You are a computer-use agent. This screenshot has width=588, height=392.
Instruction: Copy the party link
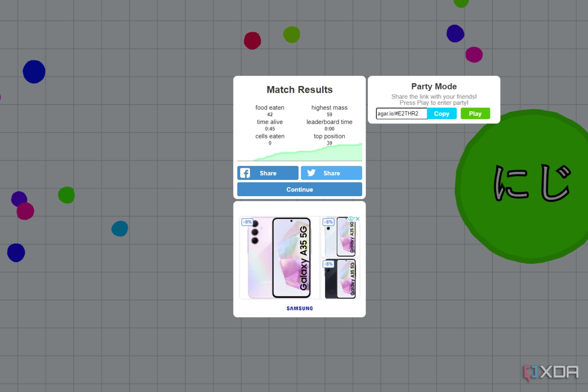[442, 113]
